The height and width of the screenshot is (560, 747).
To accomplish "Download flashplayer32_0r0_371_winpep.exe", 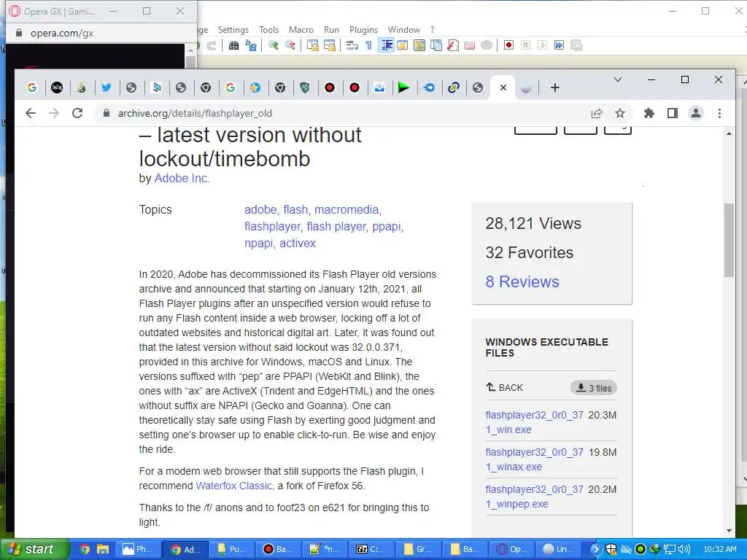I will click(x=534, y=497).
